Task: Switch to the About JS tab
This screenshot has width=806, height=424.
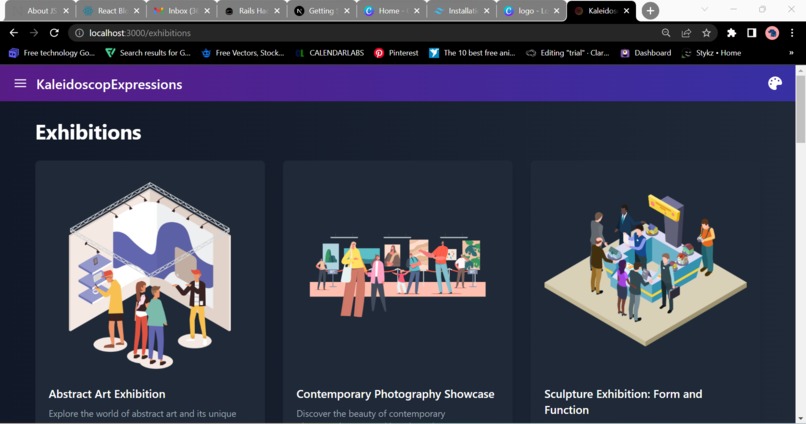Action: pyautogui.click(x=43, y=11)
